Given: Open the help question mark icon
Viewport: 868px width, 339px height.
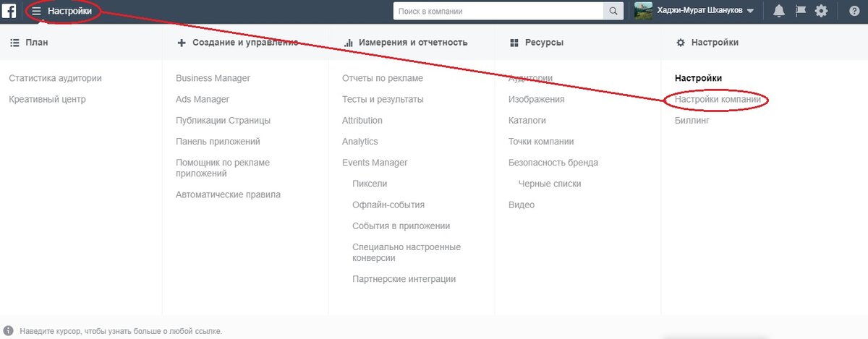Looking at the screenshot, I should [854, 12].
